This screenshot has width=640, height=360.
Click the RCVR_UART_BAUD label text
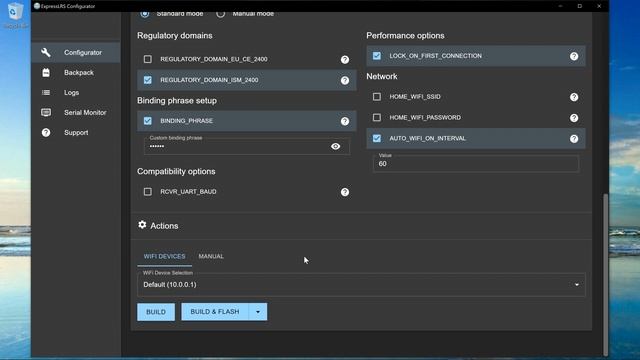pyautogui.click(x=188, y=191)
